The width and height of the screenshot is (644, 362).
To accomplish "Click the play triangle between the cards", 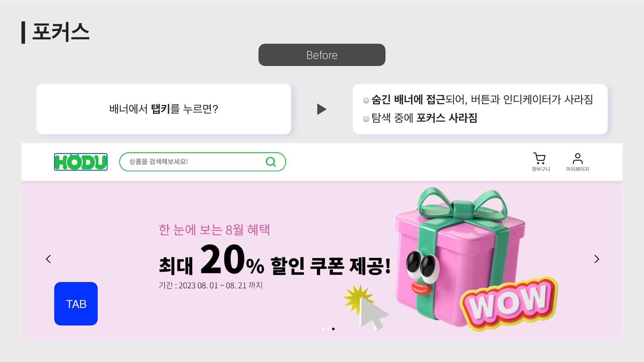I will point(322,109).
